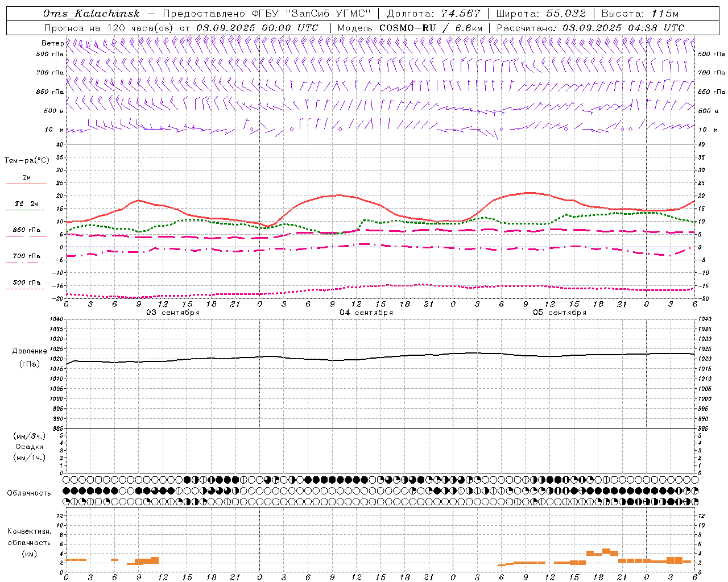The height and width of the screenshot is (582, 728).
Task: Click the '(км)' unit label under convective cloudiness
Action: 29,554
